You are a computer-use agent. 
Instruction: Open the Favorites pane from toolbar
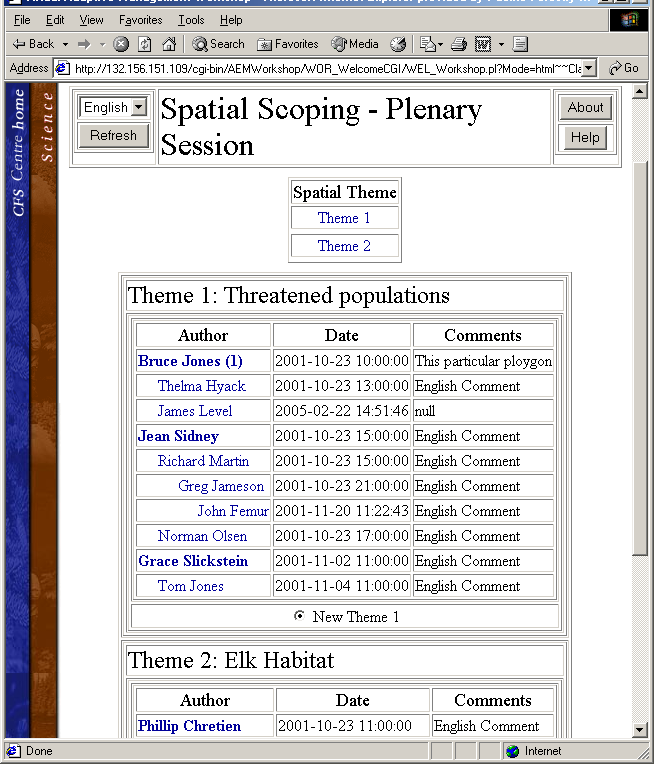tap(288, 44)
